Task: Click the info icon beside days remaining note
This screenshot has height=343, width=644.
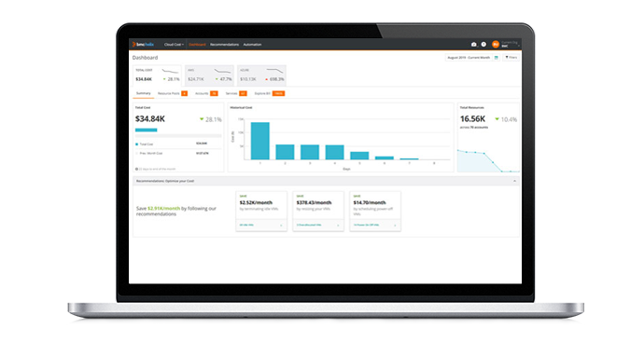Action: pyautogui.click(x=137, y=169)
